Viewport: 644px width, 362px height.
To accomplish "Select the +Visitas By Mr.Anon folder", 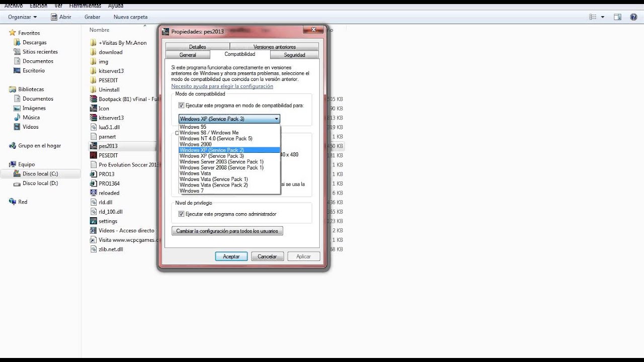I will pos(123,43).
